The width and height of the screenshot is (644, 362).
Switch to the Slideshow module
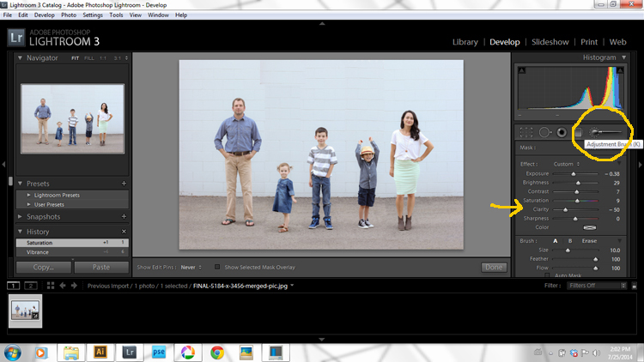click(550, 42)
